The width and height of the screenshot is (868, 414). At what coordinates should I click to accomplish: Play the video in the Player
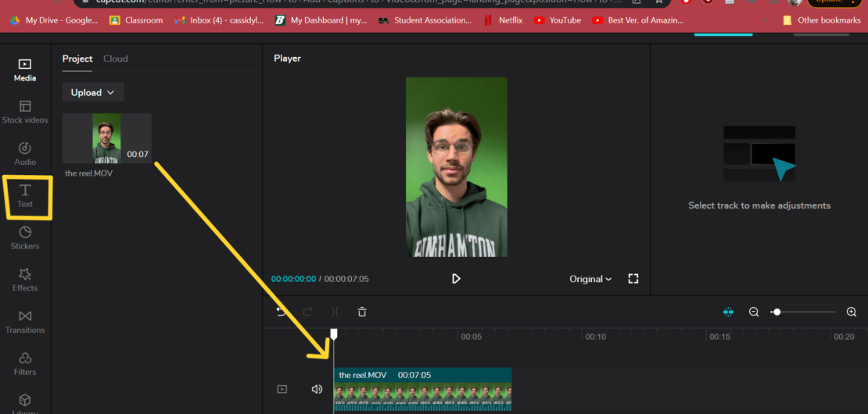coord(456,279)
